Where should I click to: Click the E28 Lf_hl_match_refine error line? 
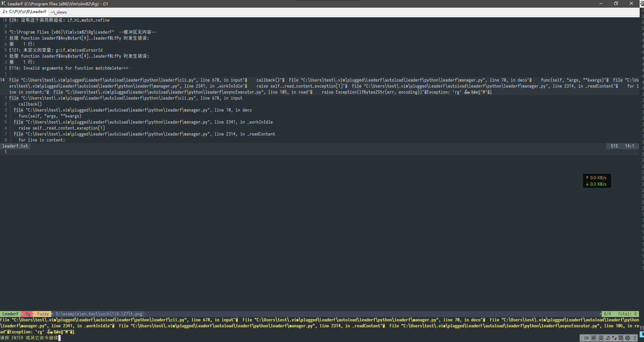pos(59,20)
